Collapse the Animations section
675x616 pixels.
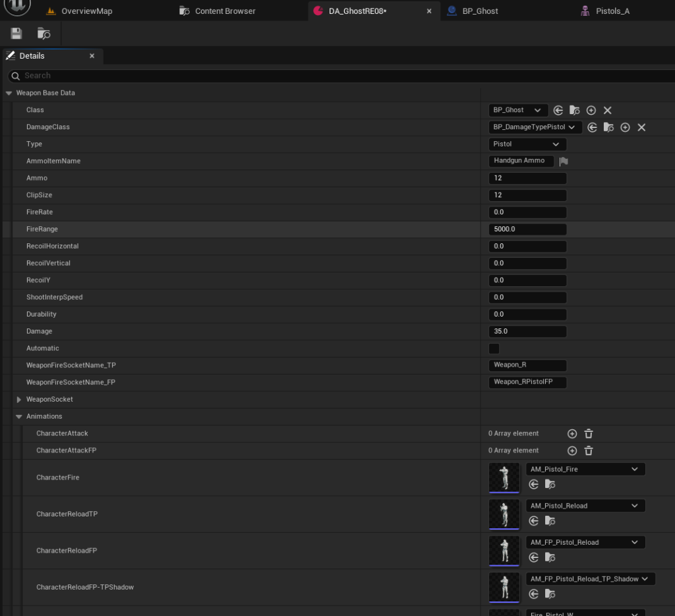19,417
